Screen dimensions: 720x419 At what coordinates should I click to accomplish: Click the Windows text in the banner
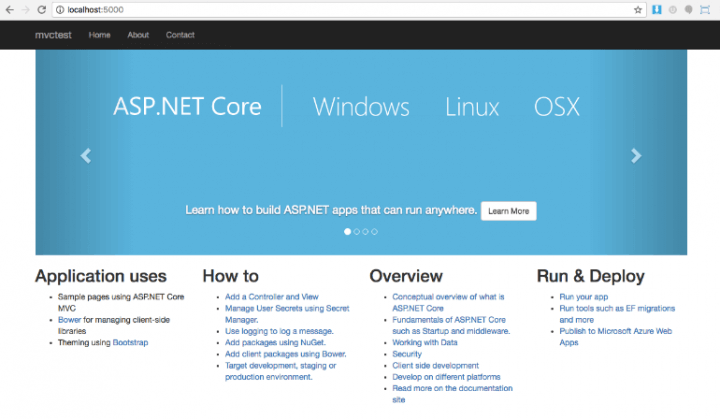(361, 107)
